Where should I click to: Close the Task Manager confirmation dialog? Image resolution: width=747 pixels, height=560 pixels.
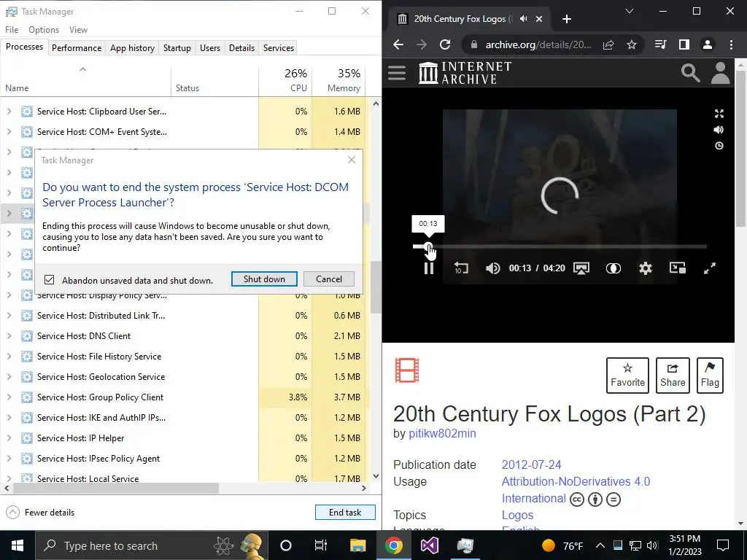pos(352,160)
